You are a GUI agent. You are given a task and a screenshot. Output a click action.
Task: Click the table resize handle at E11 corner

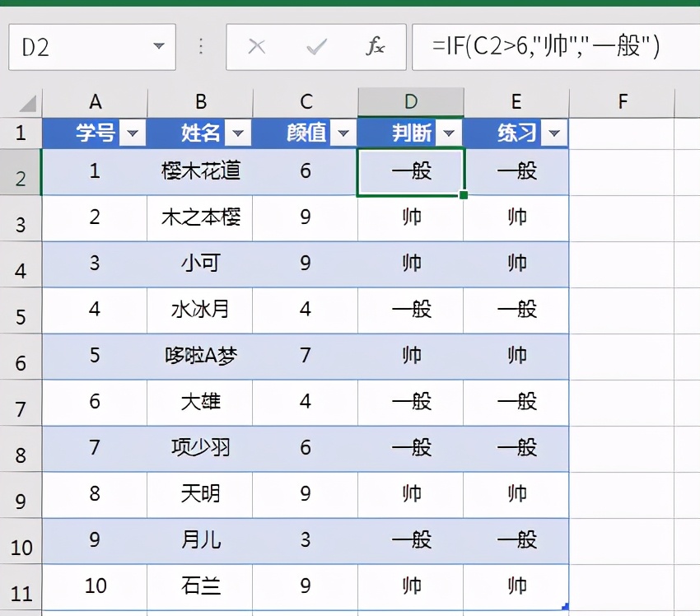565,606
